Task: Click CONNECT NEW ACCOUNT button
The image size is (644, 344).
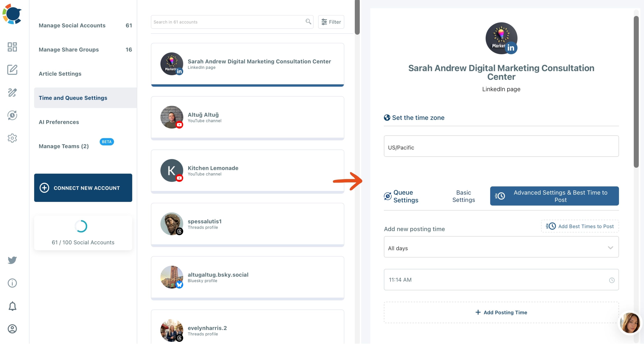Action: click(x=83, y=188)
